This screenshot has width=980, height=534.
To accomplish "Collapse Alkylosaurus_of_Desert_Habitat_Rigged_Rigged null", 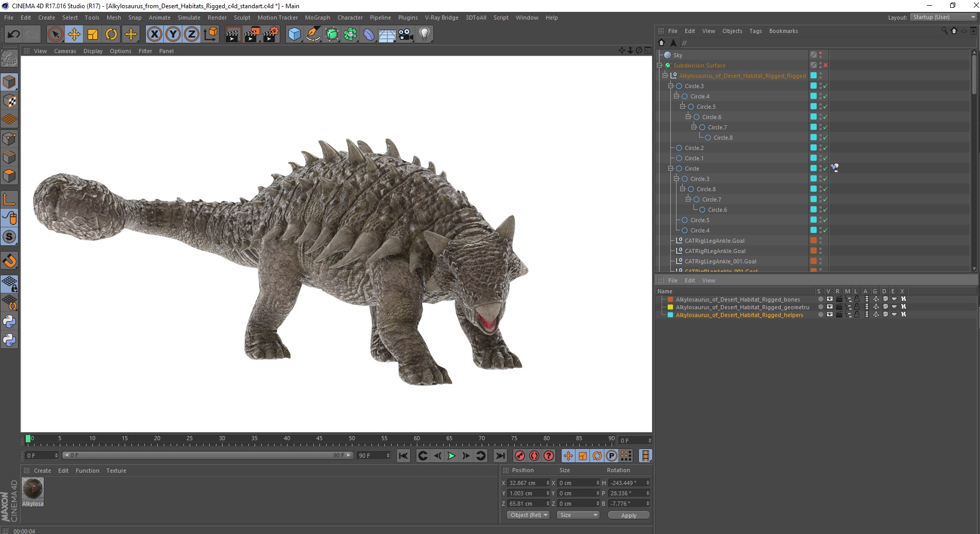I will (x=665, y=76).
